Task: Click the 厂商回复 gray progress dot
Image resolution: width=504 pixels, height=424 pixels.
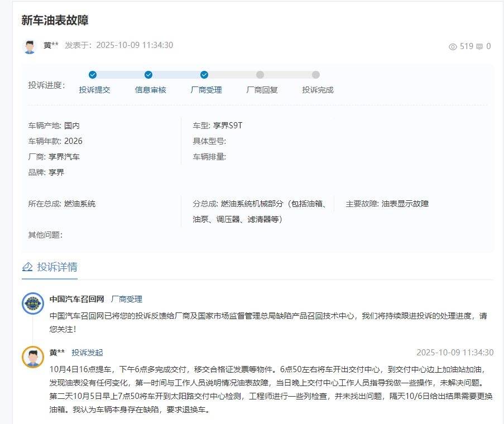Action: (x=260, y=75)
